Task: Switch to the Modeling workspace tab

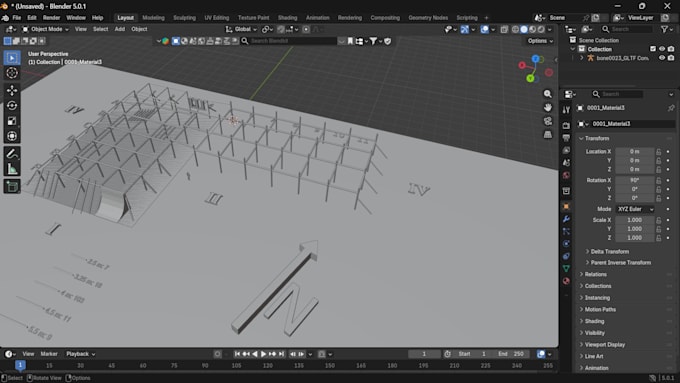Action: pyautogui.click(x=154, y=18)
